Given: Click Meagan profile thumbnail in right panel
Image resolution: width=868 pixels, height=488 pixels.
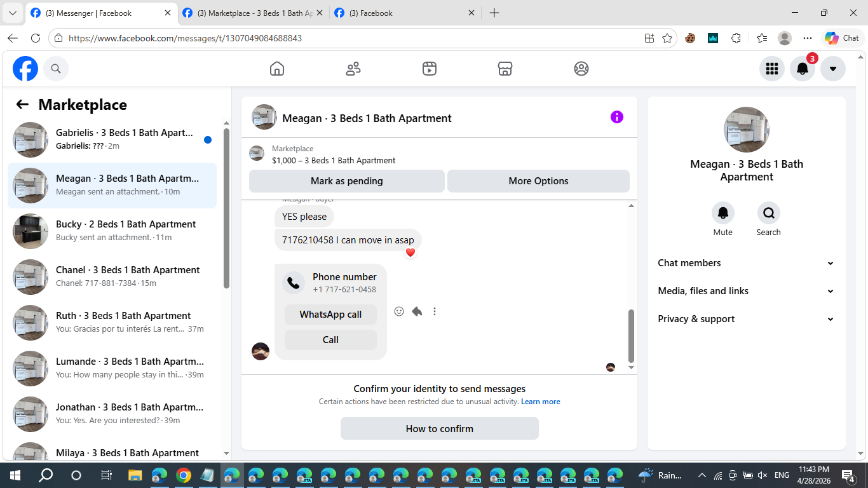Looking at the screenshot, I should click(x=747, y=130).
